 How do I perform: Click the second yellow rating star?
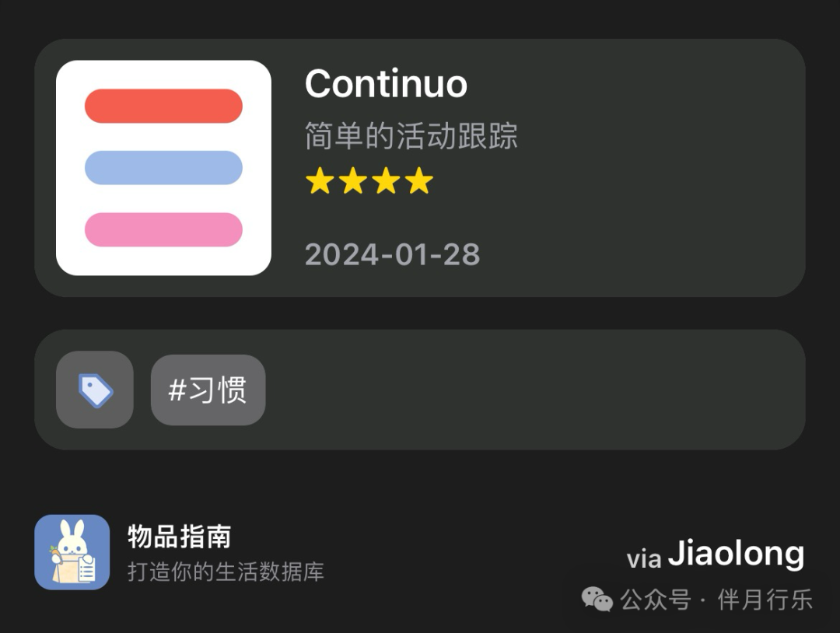point(353,180)
